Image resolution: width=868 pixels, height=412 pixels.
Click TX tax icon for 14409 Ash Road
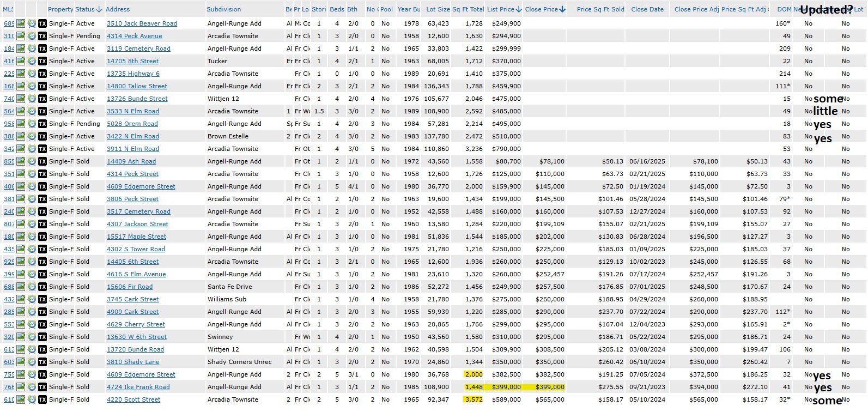click(43, 161)
